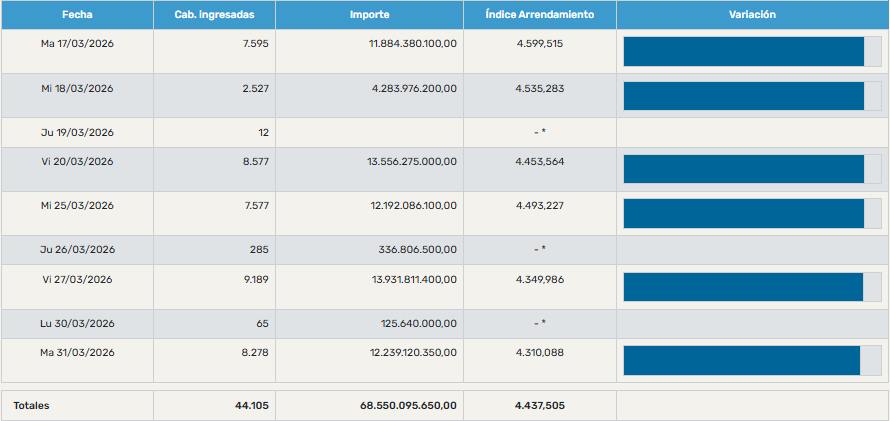
Task: Click the date Mi 25/03/2026
Action: [x=77, y=206]
